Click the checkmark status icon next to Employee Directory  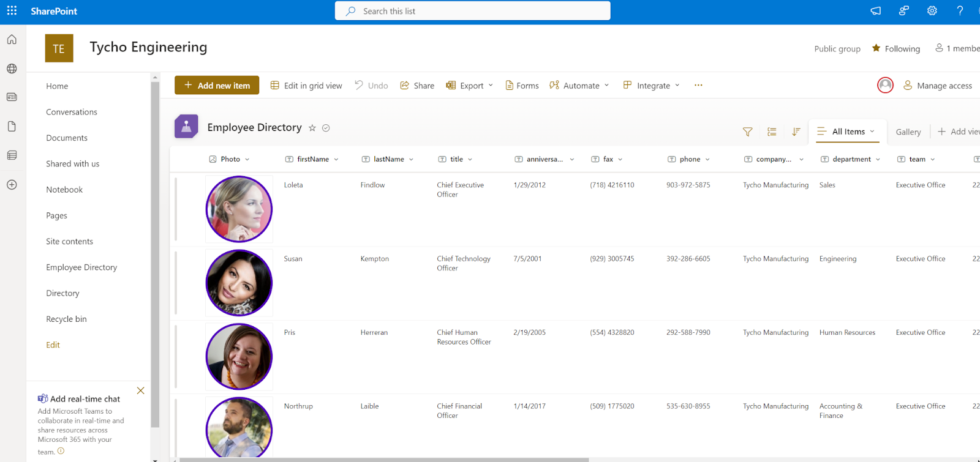coord(326,128)
